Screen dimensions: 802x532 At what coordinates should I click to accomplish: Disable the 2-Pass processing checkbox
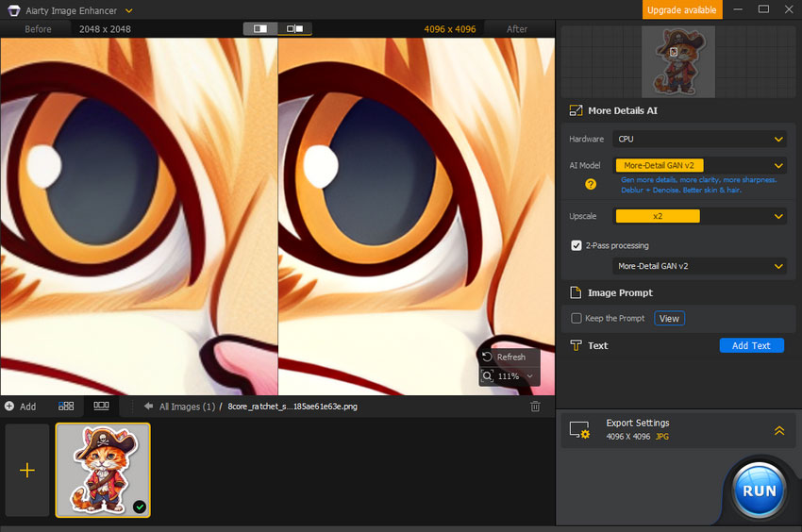coord(576,245)
